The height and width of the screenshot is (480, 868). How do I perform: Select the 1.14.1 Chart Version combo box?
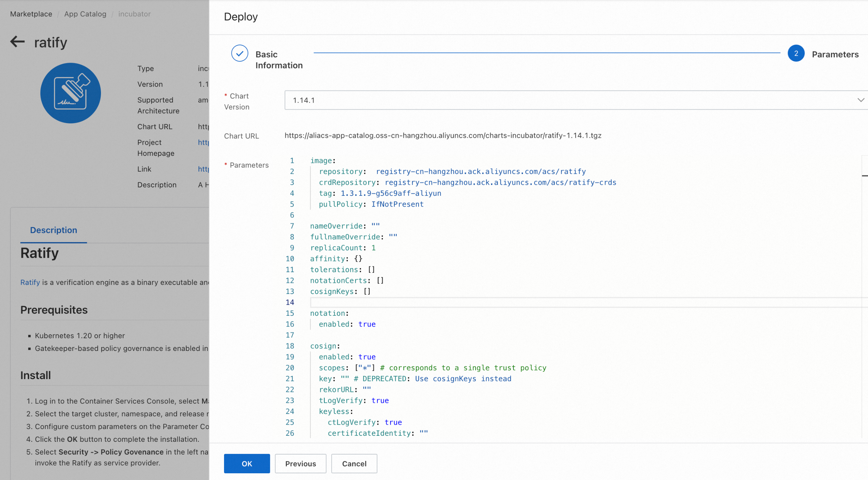point(569,100)
